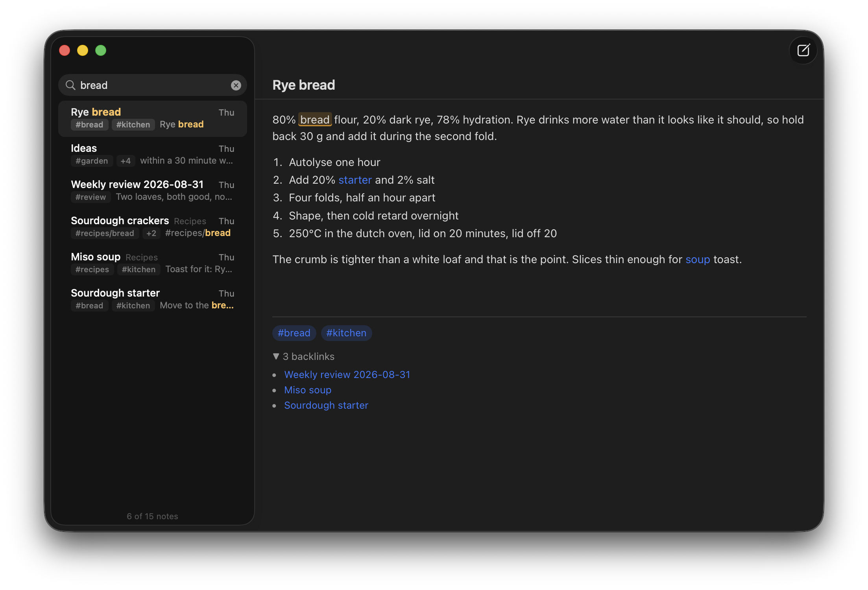Click the magnifying glass search icon
868x590 pixels.
click(x=70, y=85)
